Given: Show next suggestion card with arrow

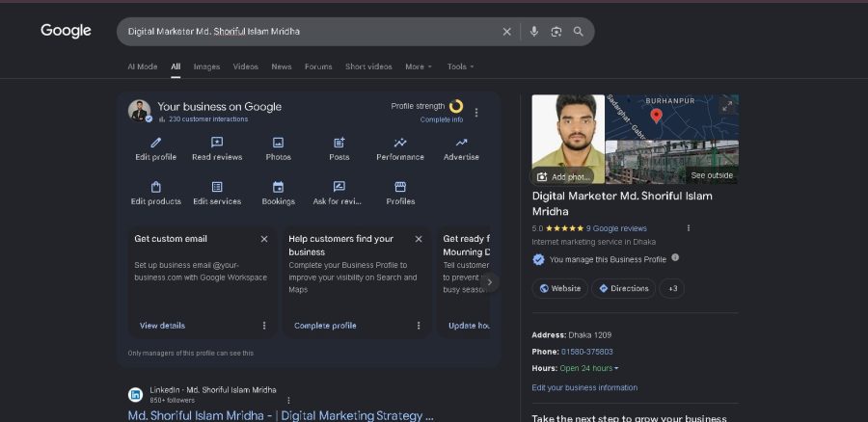Looking at the screenshot, I should coord(489,282).
